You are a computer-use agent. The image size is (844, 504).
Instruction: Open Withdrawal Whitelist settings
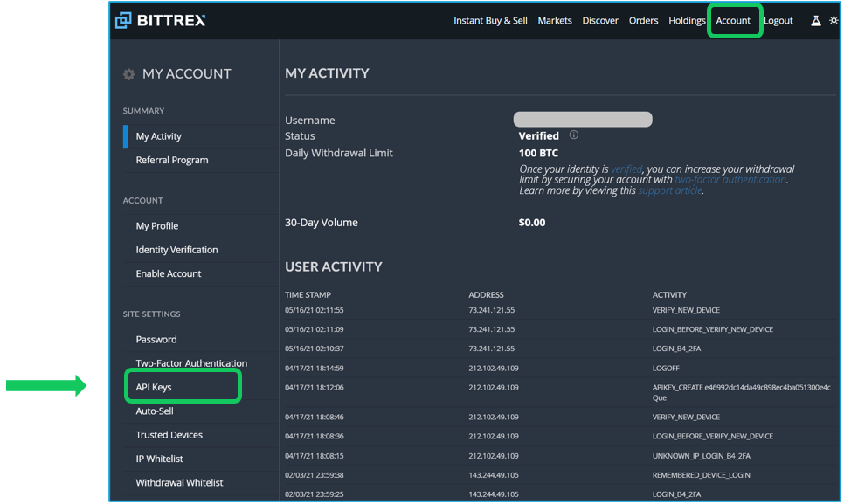pyautogui.click(x=179, y=482)
